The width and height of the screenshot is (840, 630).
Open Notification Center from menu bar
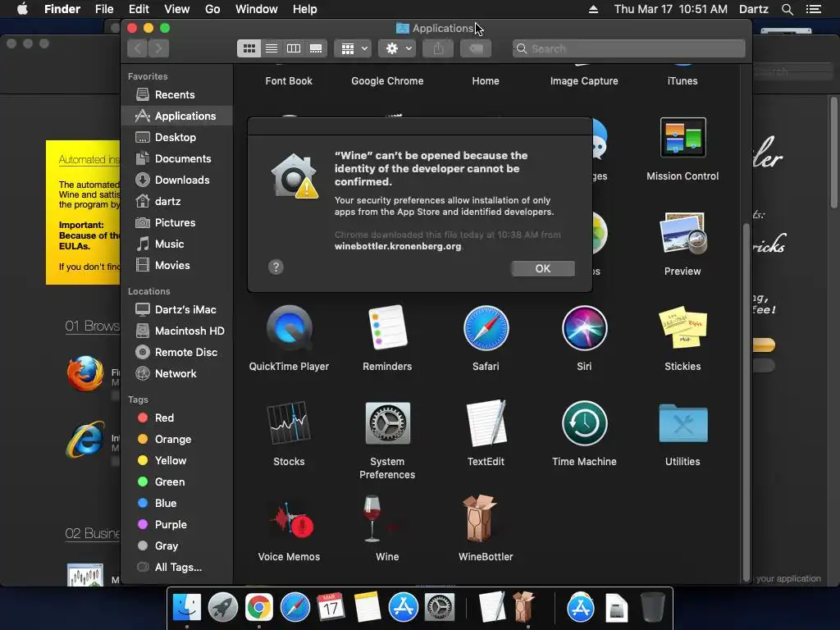[x=814, y=9]
